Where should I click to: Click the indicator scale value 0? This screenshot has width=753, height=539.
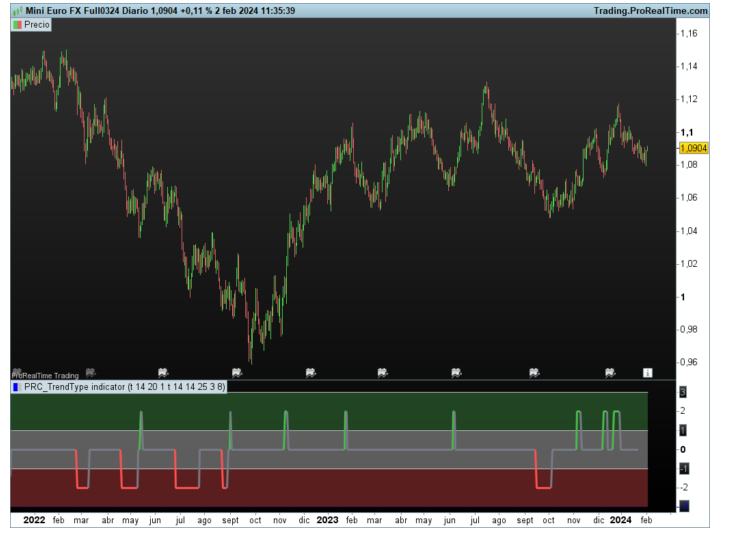[x=683, y=450]
